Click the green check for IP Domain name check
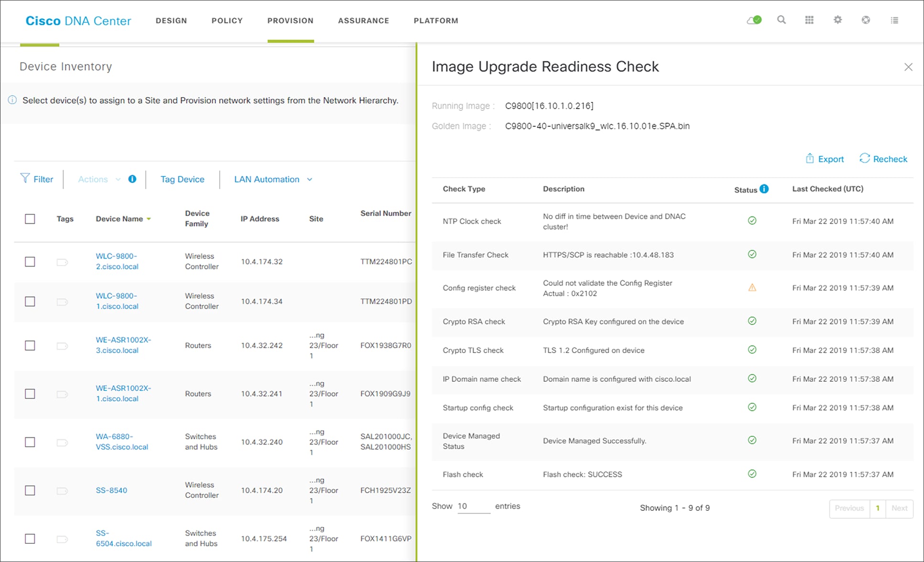 click(x=752, y=378)
